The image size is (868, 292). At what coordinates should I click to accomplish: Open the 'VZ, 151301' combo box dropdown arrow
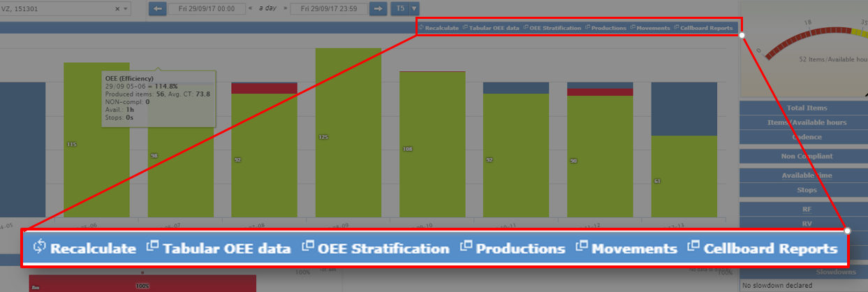pos(126,9)
